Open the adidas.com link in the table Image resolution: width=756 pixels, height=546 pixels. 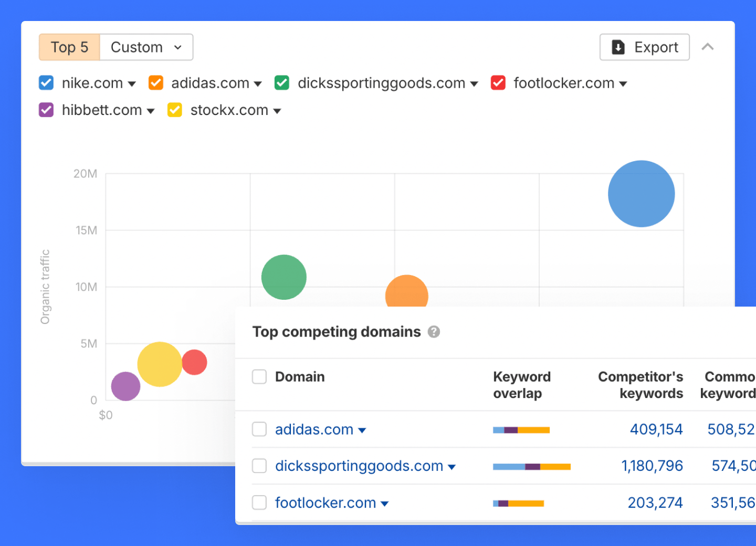313,429
